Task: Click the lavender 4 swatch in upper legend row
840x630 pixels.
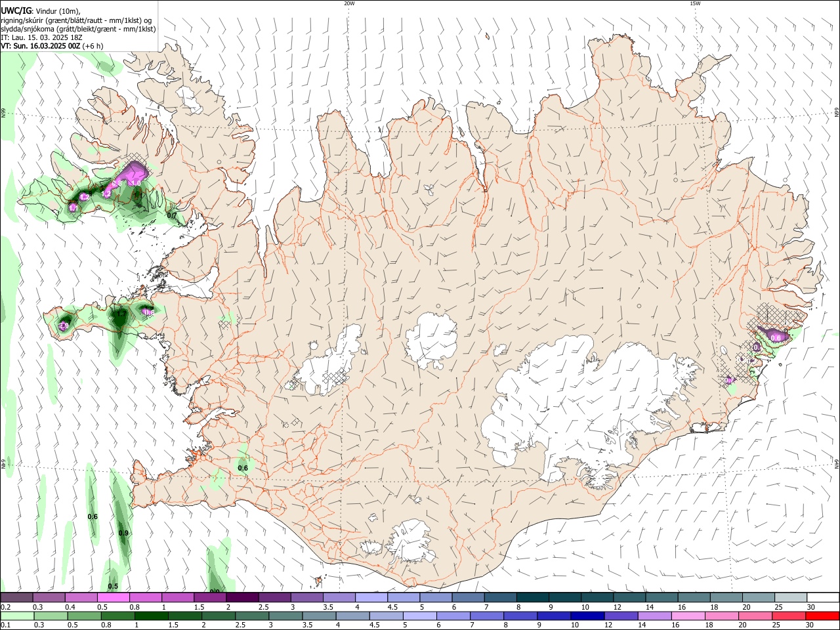Action: coord(371,597)
